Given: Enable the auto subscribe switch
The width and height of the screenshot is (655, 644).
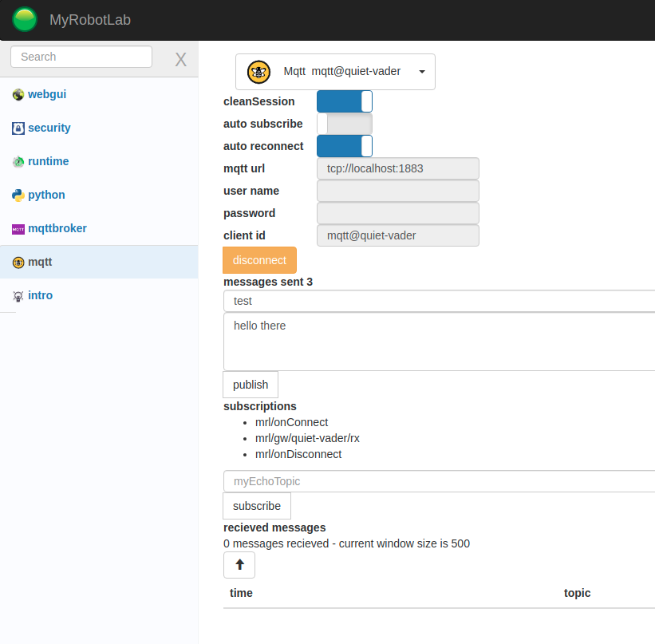Looking at the screenshot, I should pos(344,124).
